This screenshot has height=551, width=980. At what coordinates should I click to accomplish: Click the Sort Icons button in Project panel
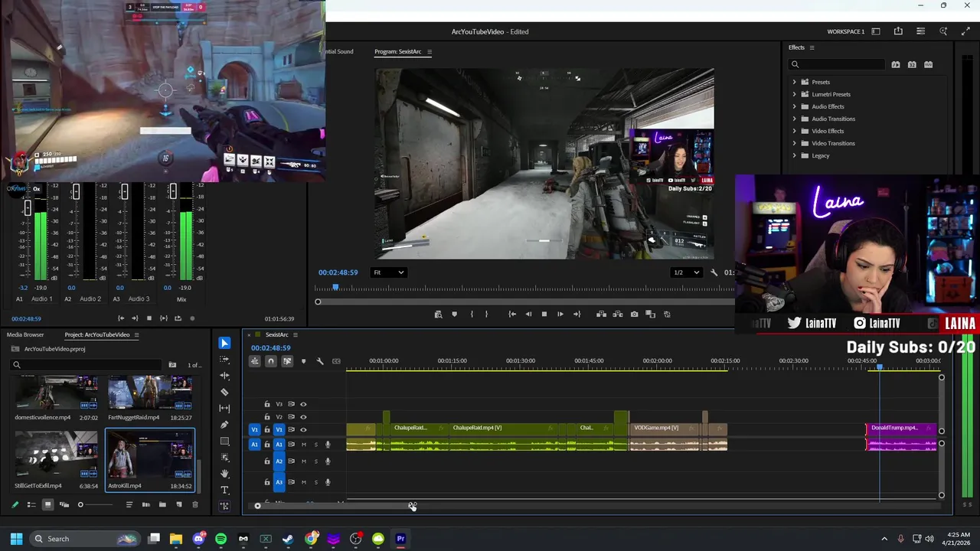point(129,505)
